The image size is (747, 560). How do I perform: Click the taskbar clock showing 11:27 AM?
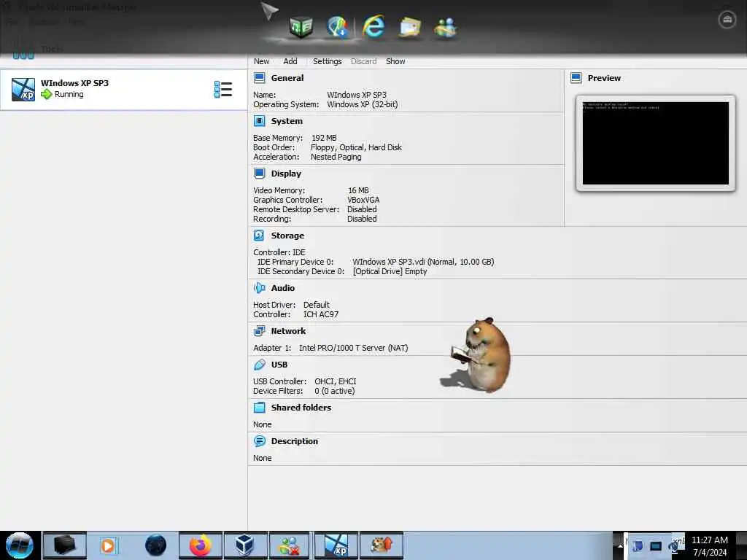709,546
